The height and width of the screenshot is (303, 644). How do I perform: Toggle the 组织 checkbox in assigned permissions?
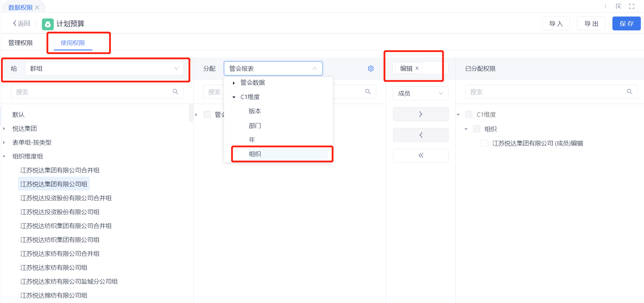click(x=476, y=129)
